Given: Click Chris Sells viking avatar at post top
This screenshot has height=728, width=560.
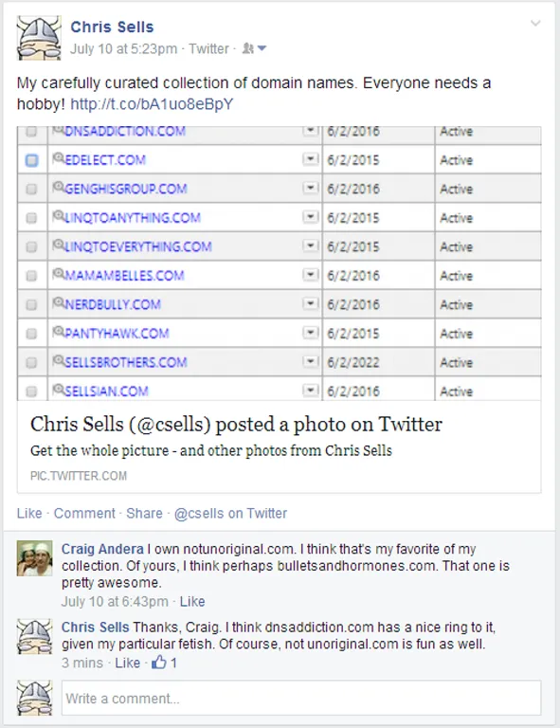Looking at the screenshot, I should [39, 38].
